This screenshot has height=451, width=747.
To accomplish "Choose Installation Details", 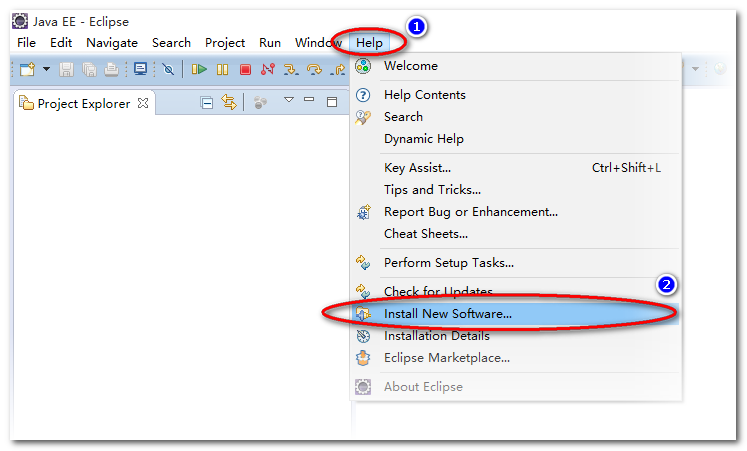I will click(516, 336).
